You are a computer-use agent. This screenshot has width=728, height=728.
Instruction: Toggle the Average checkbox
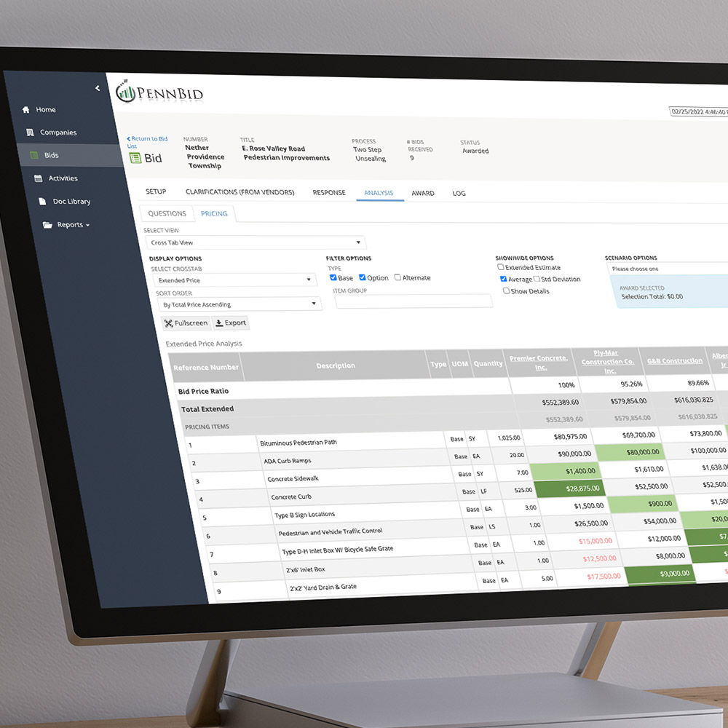point(503,279)
